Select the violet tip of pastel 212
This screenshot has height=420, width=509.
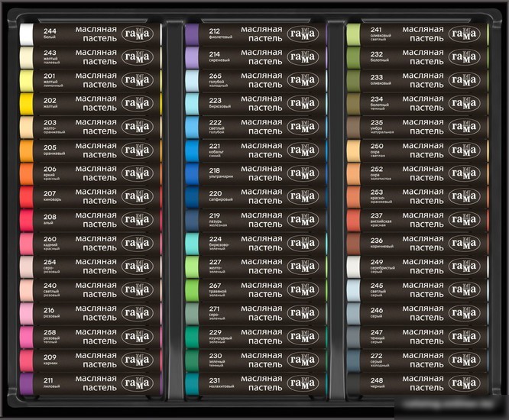192,34
